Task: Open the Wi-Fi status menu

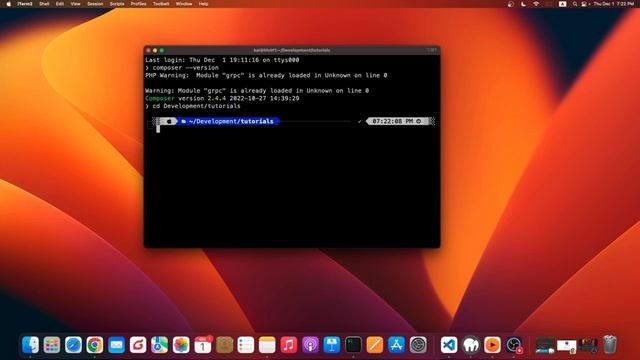Action: (536, 4)
